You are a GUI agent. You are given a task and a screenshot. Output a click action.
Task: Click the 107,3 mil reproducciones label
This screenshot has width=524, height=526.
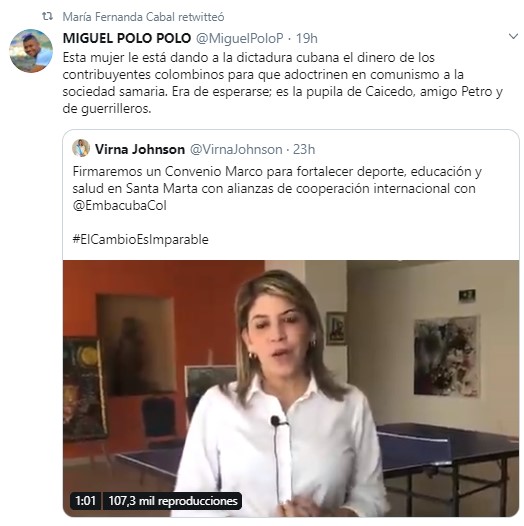pyautogui.click(x=172, y=501)
